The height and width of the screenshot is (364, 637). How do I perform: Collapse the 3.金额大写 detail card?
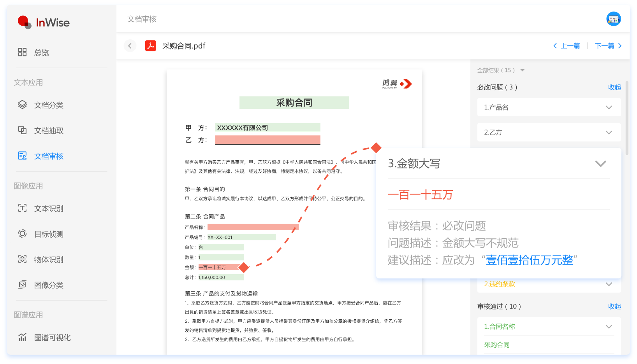click(600, 164)
